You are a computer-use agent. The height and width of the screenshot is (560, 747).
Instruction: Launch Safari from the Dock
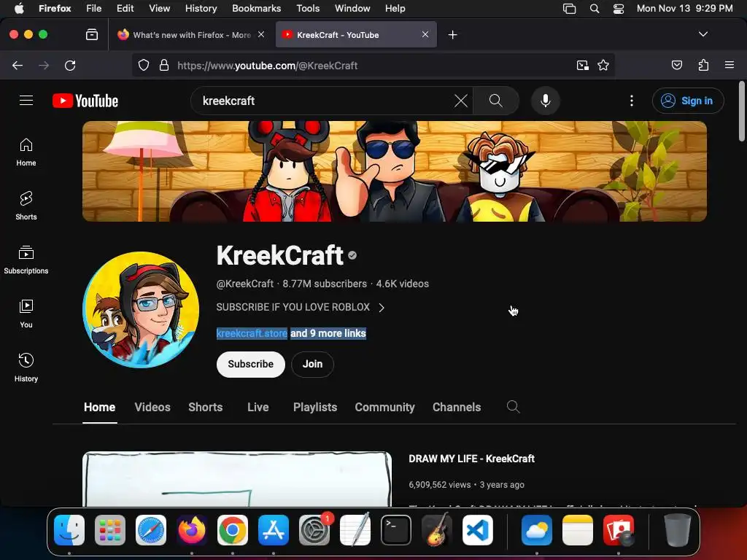[151, 530]
